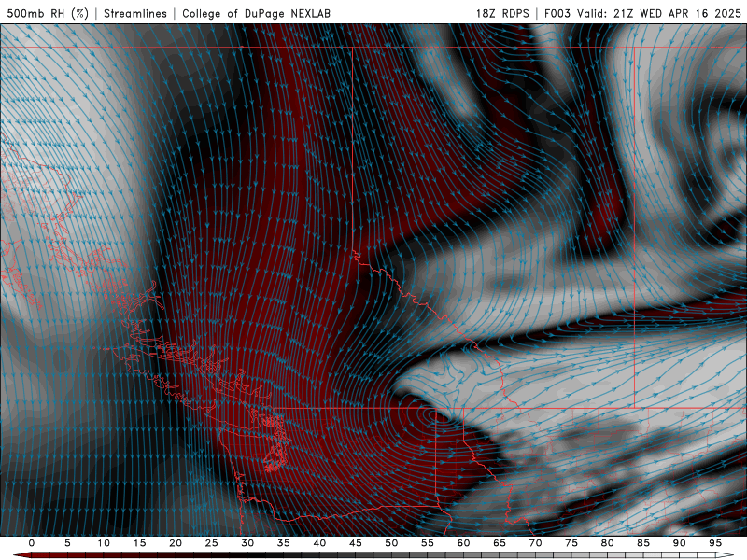The height and width of the screenshot is (560, 747).
Task: Click the colorbar label "65"
Action: point(500,543)
